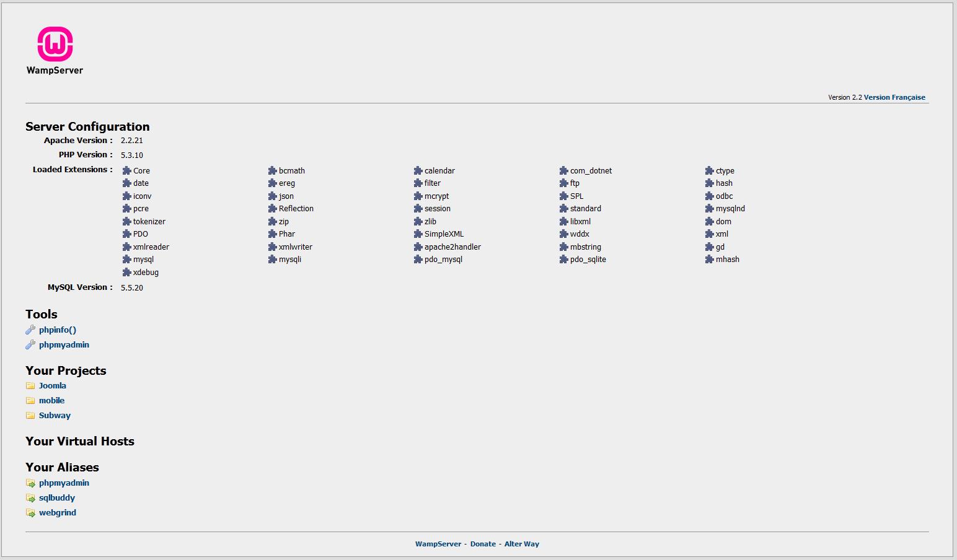Click the puzzle icon beside mhash

coord(710,259)
